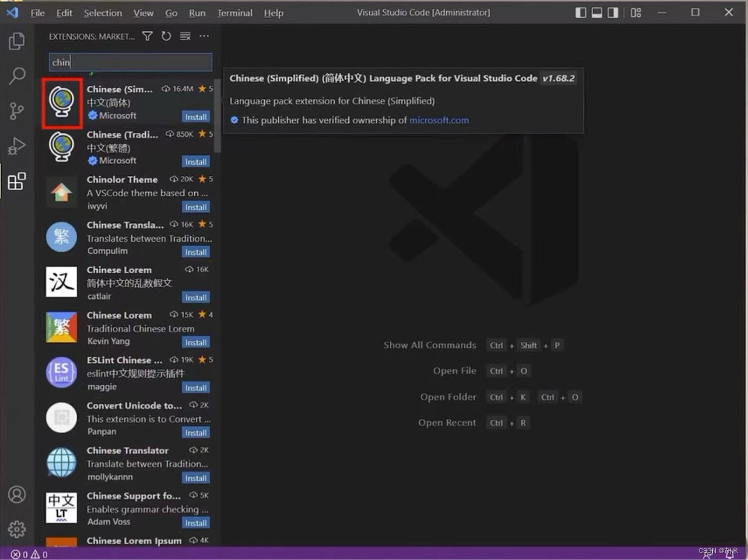
Task: Toggle the primary side bar layout icon
Action: tap(581, 12)
